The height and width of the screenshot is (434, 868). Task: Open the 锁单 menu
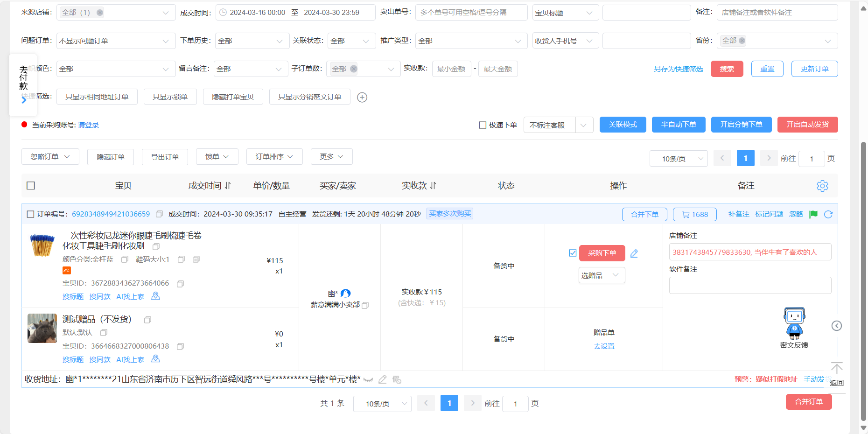(217, 157)
